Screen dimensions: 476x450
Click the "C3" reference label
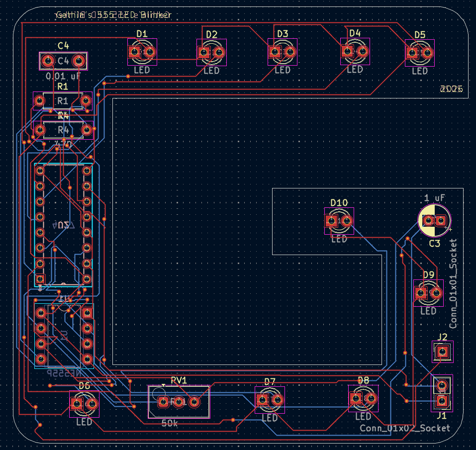pos(435,244)
